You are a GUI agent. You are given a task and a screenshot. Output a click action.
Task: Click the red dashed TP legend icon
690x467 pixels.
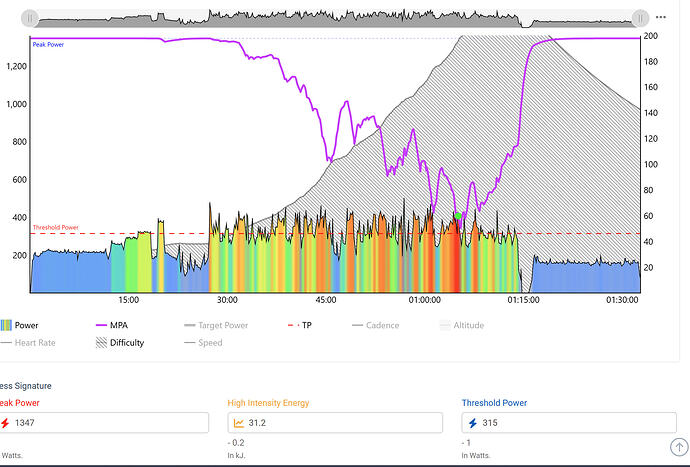pos(293,325)
